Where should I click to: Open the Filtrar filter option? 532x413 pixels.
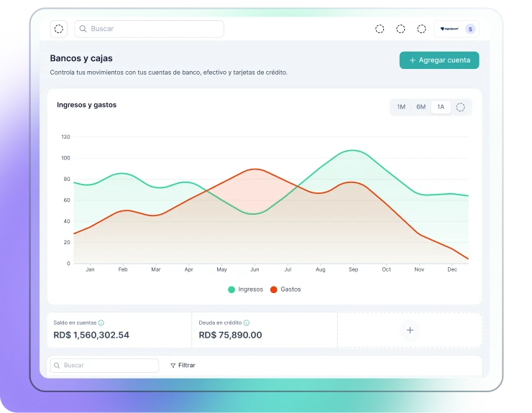183,366
